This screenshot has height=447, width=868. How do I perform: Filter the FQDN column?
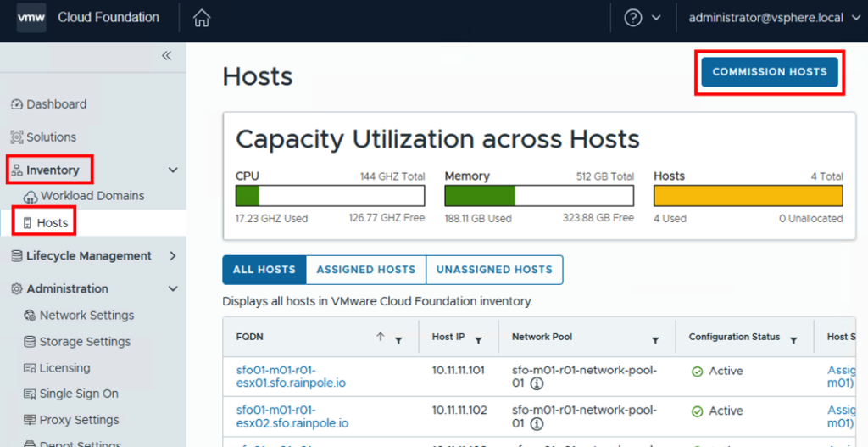398,341
